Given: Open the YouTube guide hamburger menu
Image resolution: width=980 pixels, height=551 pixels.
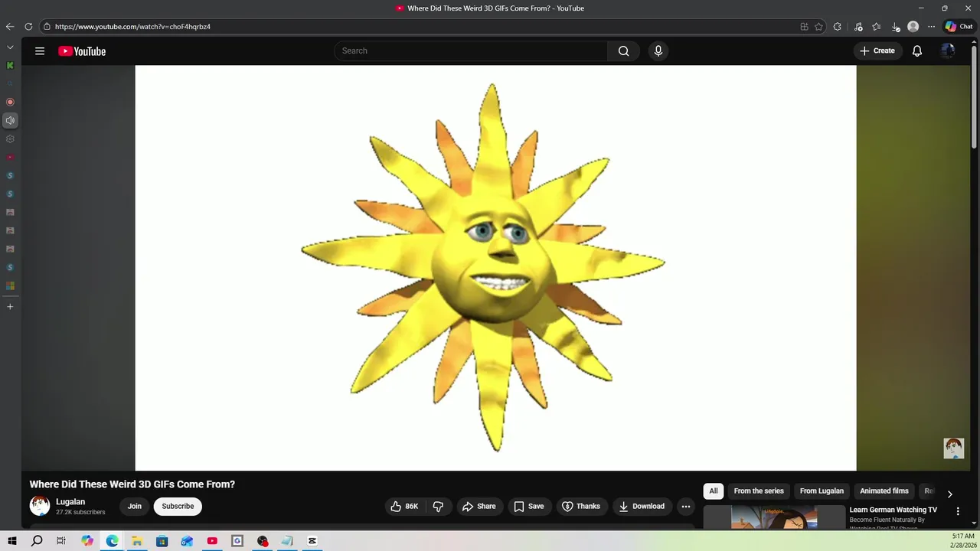Looking at the screenshot, I should click(40, 51).
